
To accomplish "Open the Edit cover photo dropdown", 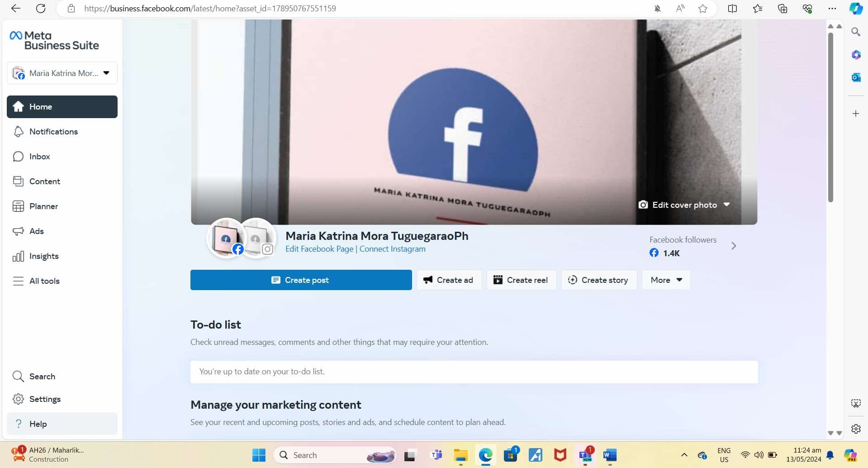I will coord(684,205).
